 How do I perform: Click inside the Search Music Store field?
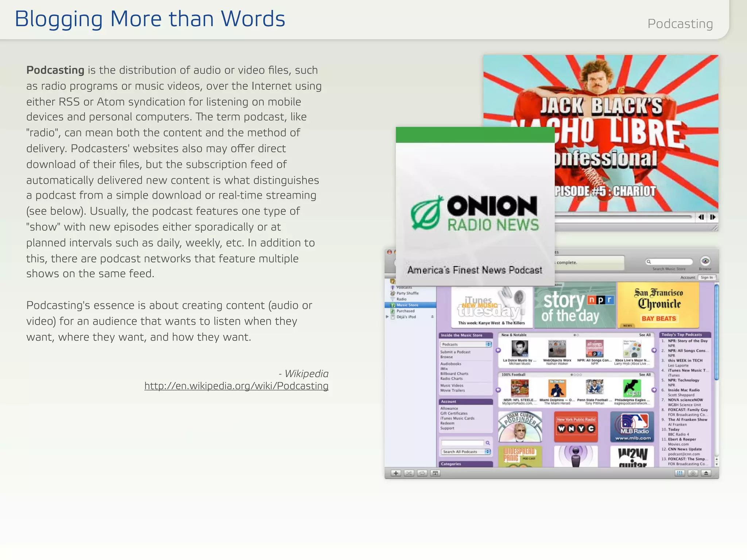pos(669,262)
